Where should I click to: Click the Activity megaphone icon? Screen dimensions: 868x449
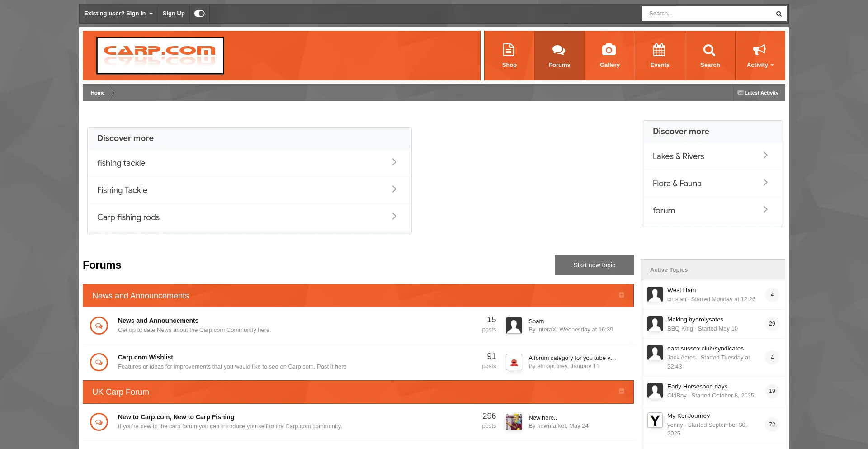tap(759, 50)
